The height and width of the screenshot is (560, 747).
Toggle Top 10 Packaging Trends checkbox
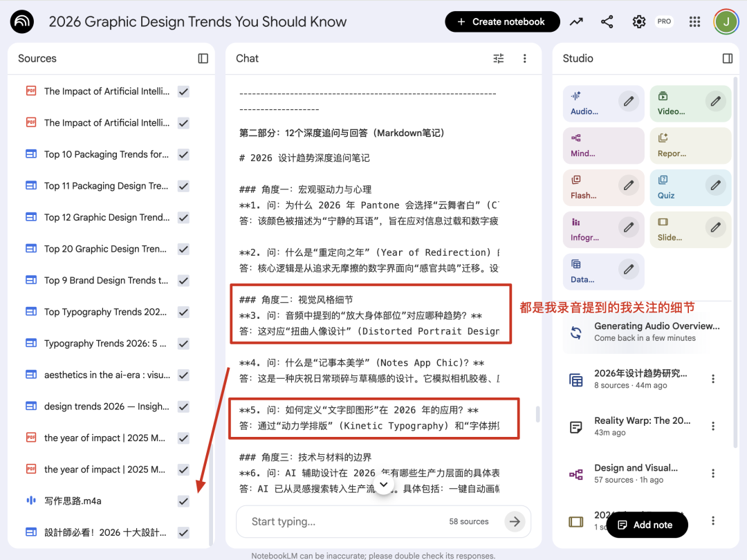[183, 154]
